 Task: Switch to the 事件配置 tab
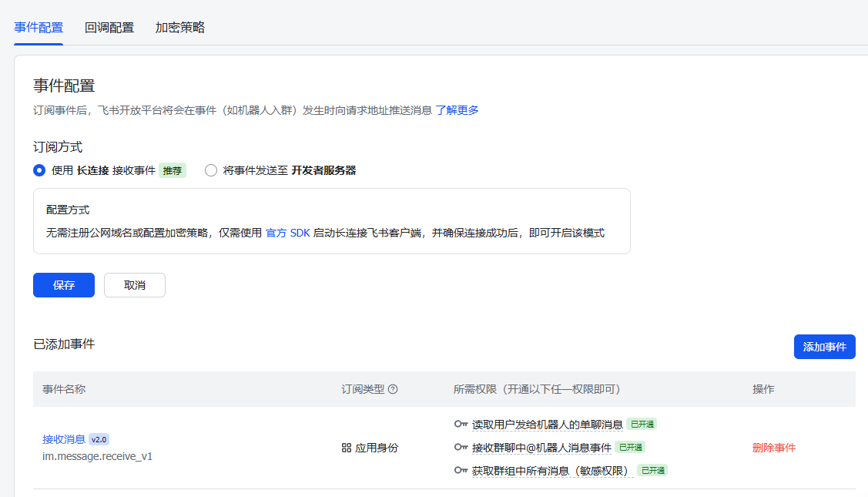(38, 26)
